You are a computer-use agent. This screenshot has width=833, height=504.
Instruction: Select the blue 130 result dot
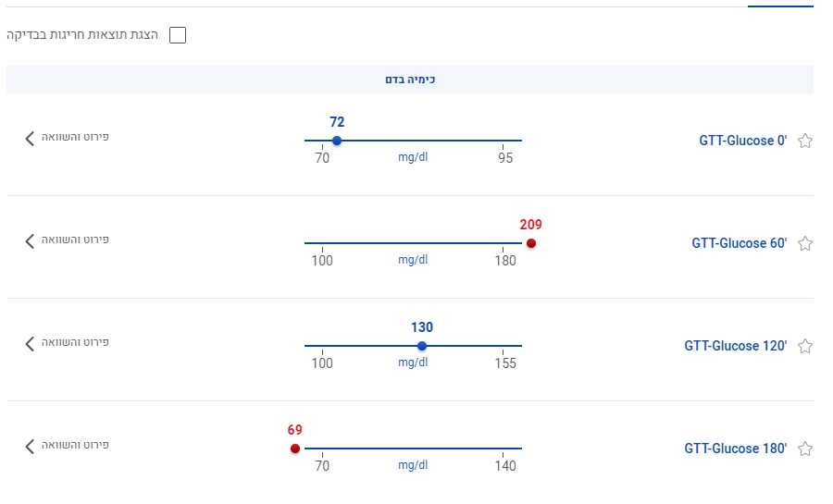point(422,346)
